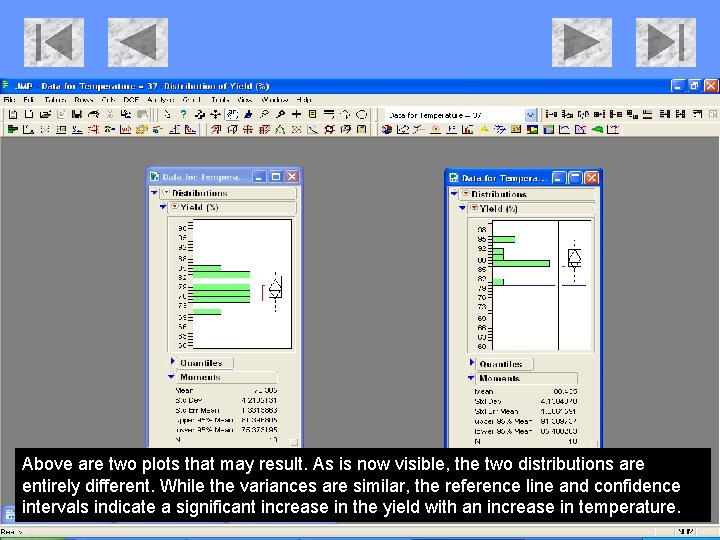This screenshot has width=720, height=540.
Task: Open the DOE menu
Action: point(131,100)
